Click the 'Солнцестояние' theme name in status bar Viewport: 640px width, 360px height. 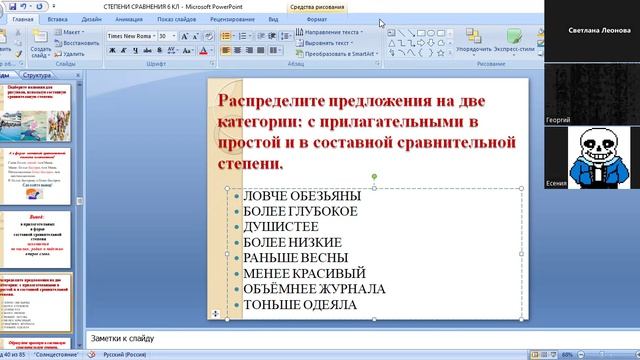[56, 355]
